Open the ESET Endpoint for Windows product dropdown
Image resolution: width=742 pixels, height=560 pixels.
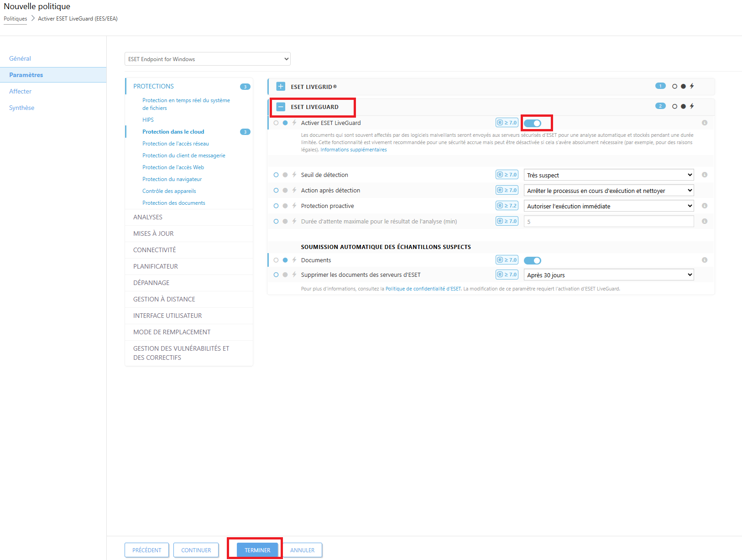[x=208, y=59]
